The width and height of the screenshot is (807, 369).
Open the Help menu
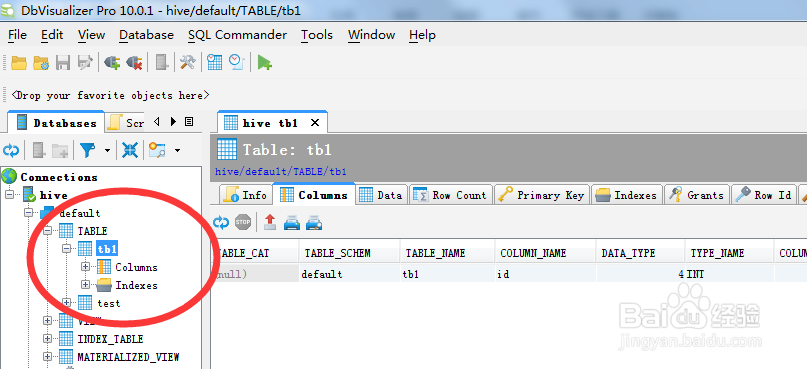tap(423, 35)
